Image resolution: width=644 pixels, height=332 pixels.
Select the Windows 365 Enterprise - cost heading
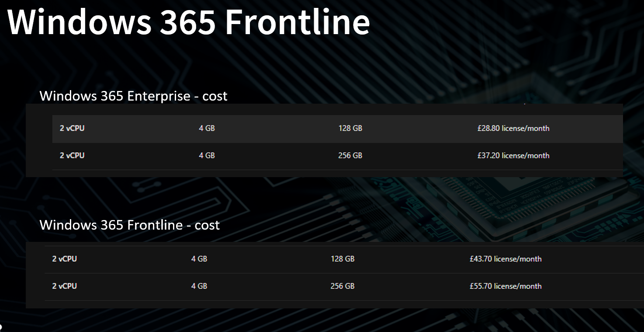coord(133,96)
